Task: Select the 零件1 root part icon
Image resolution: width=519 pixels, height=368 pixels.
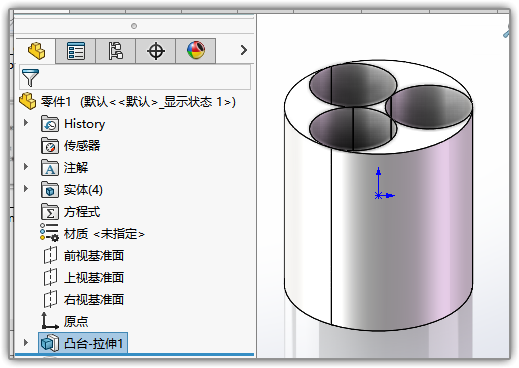Action: click(x=27, y=101)
